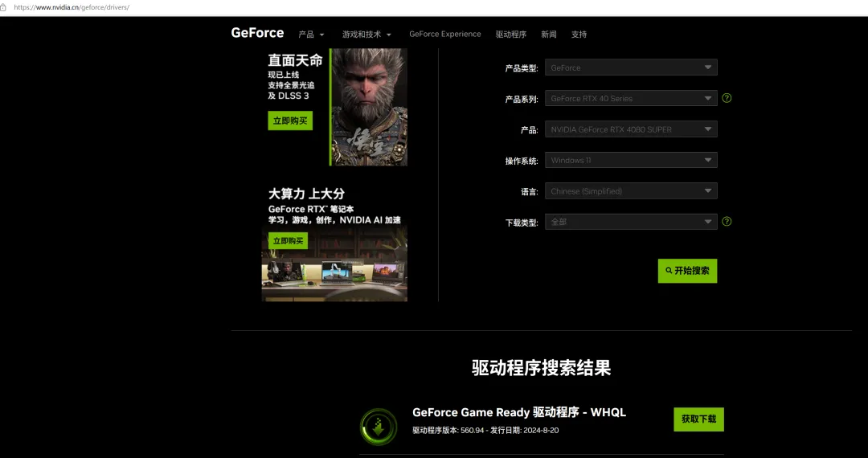Expand the 操作系统 dropdown showing Windows 11
The image size is (868, 458).
[x=631, y=161]
